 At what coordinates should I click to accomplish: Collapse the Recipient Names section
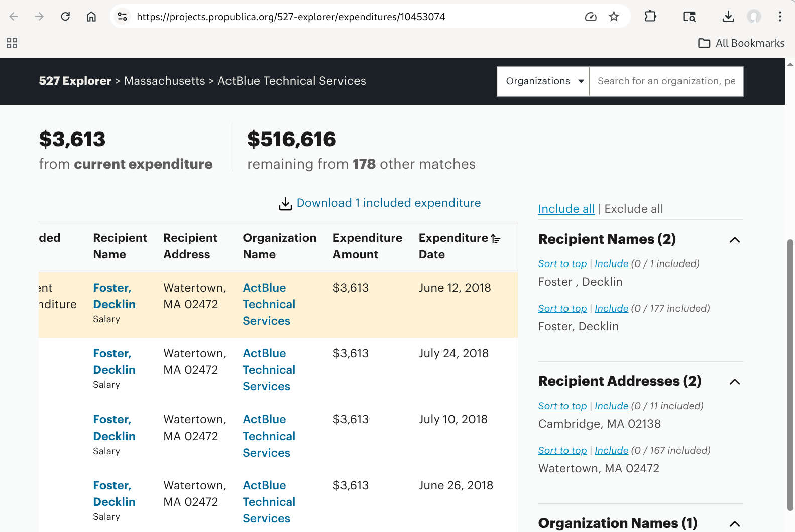point(735,240)
